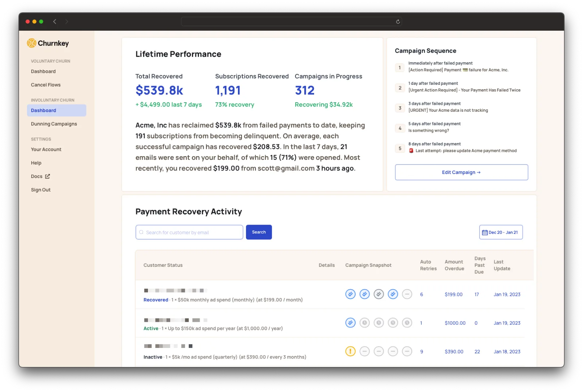Click 'Is something wrong?' campaign step

pos(429,130)
